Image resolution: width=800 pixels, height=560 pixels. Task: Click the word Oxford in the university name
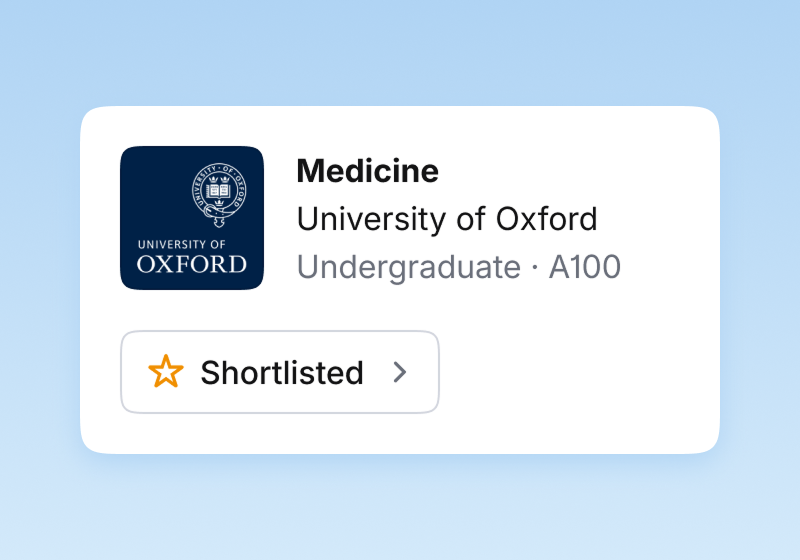(546, 219)
